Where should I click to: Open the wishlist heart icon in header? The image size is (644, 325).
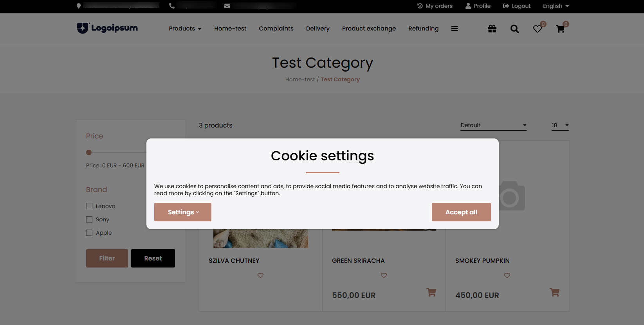pyautogui.click(x=537, y=29)
